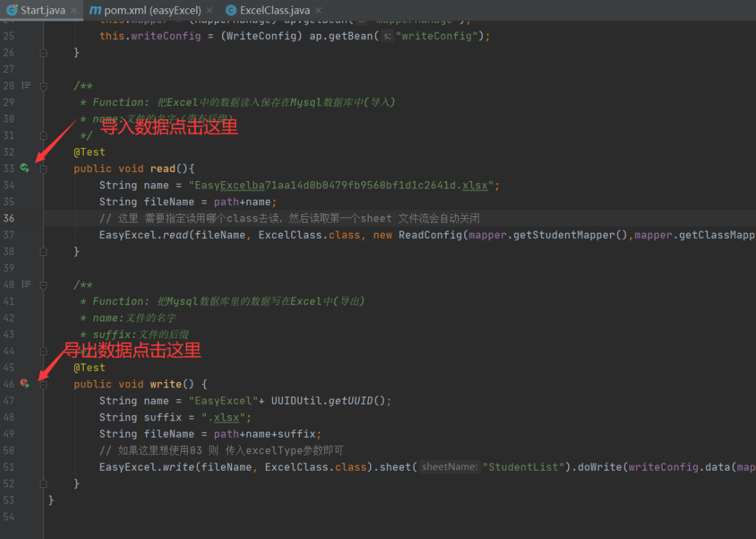This screenshot has height=539, width=756.
Task: Click line number 36 in the gutter
Action: point(9,218)
